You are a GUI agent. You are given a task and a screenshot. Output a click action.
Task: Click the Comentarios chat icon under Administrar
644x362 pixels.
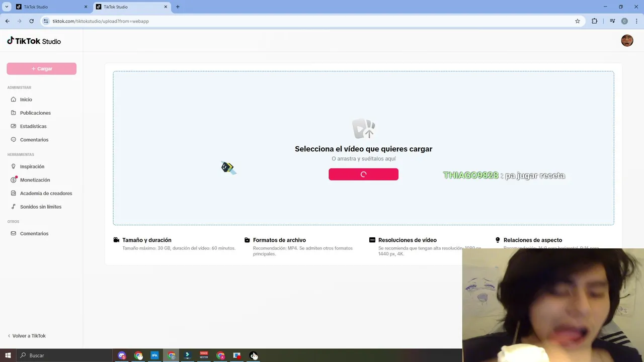pyautogui.click(x=14, y=140)
